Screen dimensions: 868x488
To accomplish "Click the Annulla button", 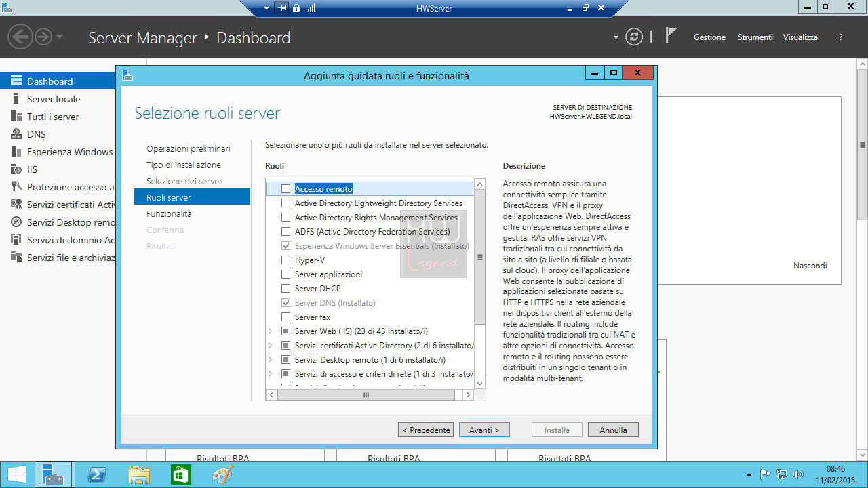I will pyautogui.click(x=613, y=430).
